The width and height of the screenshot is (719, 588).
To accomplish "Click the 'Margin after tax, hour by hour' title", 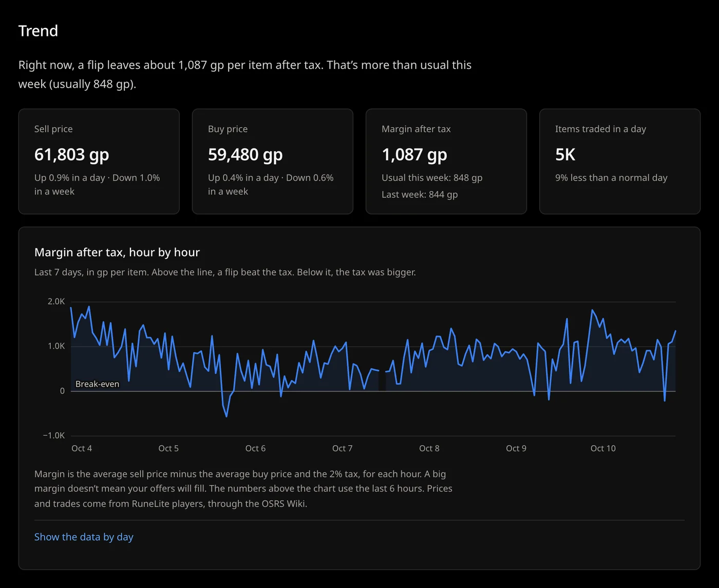I will point(117,252).
